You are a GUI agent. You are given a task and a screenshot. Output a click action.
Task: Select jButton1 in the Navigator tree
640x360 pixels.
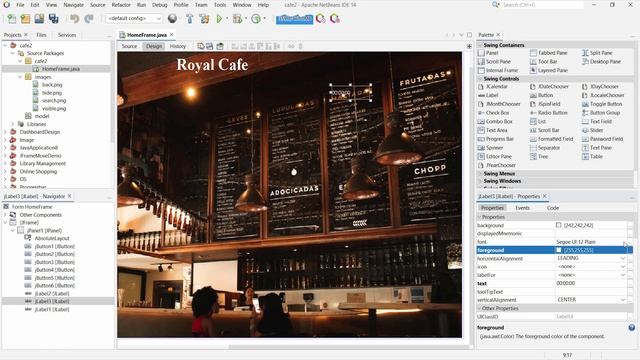(x=54, y=247)
